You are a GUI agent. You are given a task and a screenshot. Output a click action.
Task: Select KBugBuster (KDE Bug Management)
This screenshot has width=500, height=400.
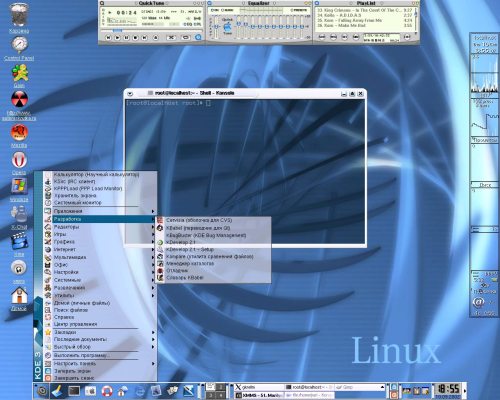click(214, 235)
